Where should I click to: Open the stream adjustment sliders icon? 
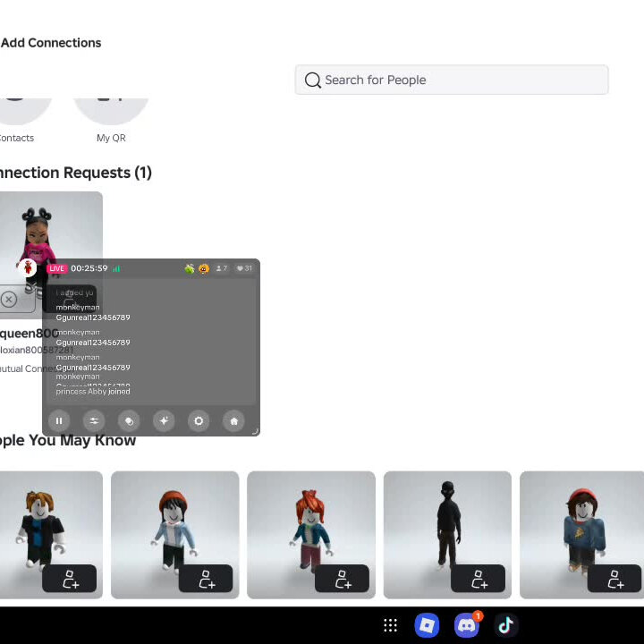coord(94,421)
